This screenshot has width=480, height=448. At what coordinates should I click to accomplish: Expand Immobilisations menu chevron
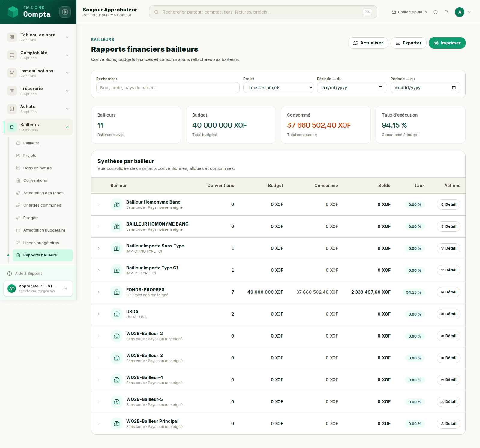(x=67, y=73)
